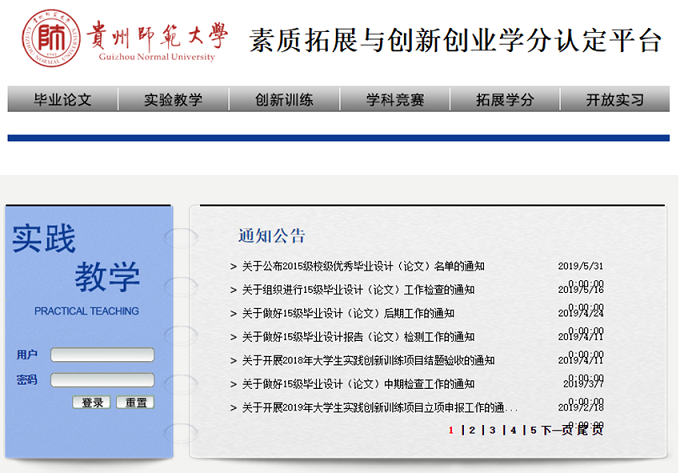Viewport: 684px width, 473px height.
Task: Open the 毕业论文 navigation tab
Action: 62,100
